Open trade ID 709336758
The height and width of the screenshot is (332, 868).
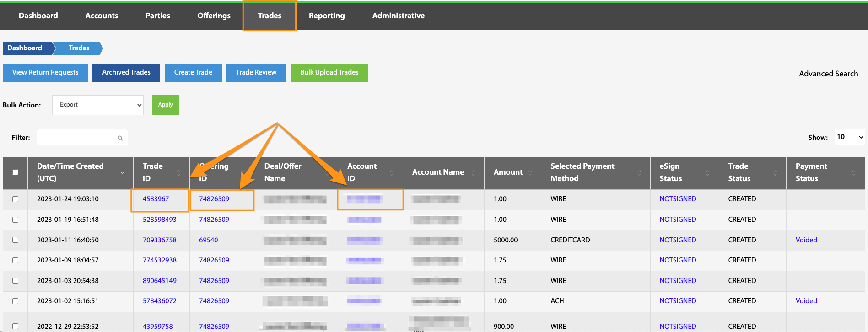click(159, 240)
